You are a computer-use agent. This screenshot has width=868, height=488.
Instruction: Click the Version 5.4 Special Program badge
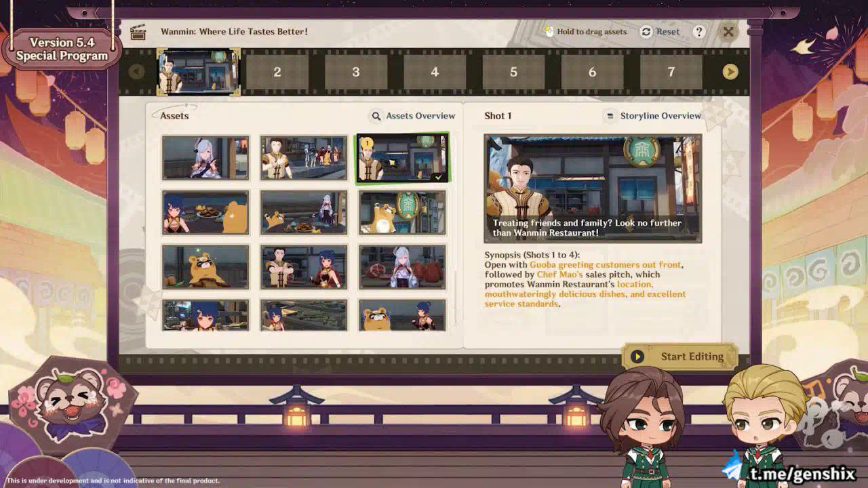click(x=62, y=49)
